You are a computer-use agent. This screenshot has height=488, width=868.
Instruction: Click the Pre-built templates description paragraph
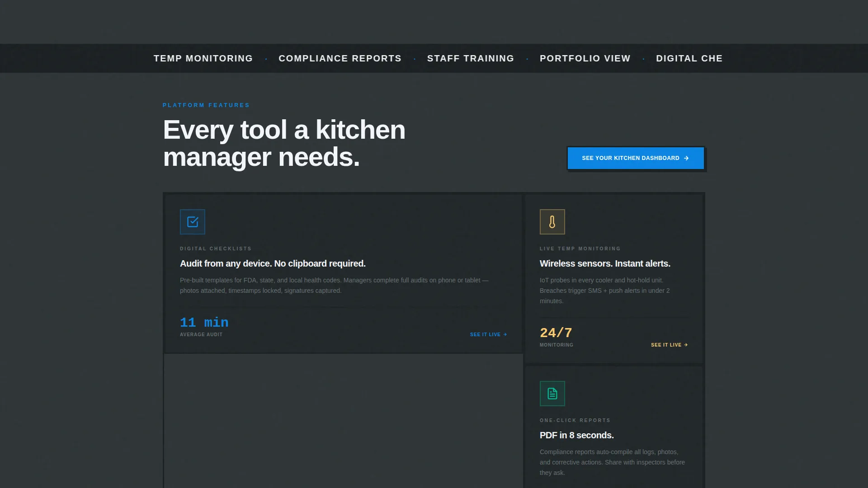(x=334, y=286)
